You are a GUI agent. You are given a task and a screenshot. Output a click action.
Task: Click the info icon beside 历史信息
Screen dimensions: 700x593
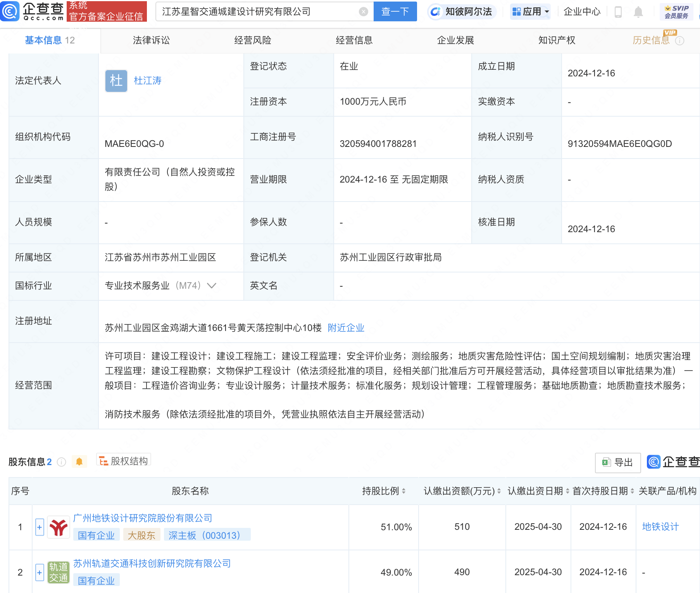point(680,41)
